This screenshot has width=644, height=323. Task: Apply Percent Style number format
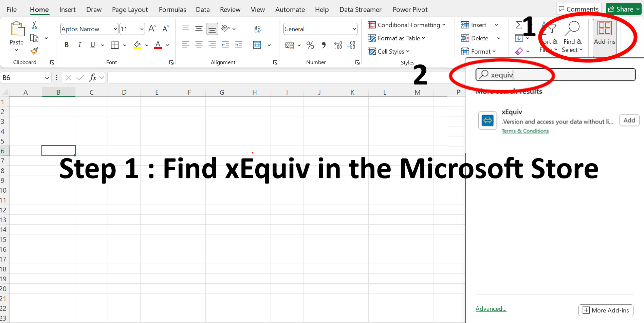310,45
